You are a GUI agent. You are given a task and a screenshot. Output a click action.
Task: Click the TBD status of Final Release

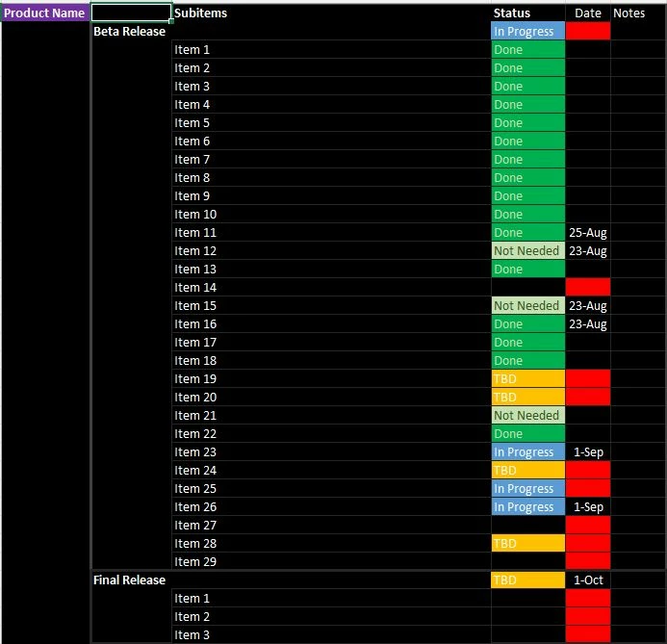527,580
